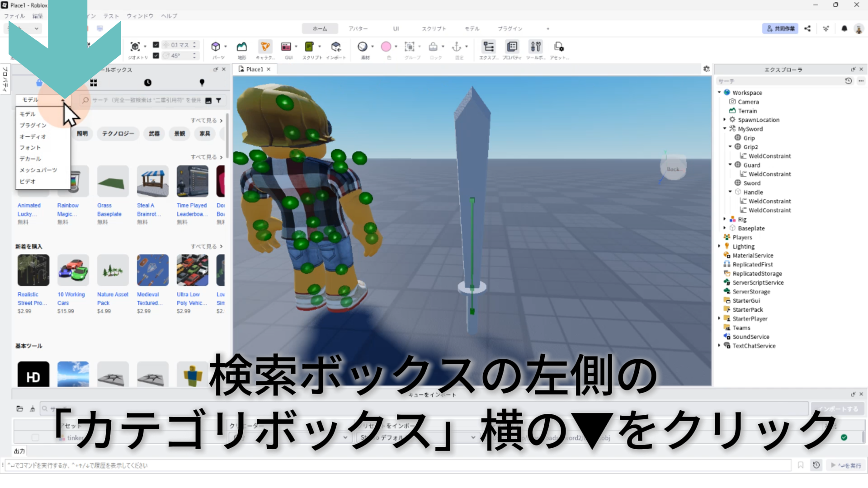Click the Grass Baseplate thumbnail
The image size is (868, 488).
pyautogui.click(x=113, y=181)
